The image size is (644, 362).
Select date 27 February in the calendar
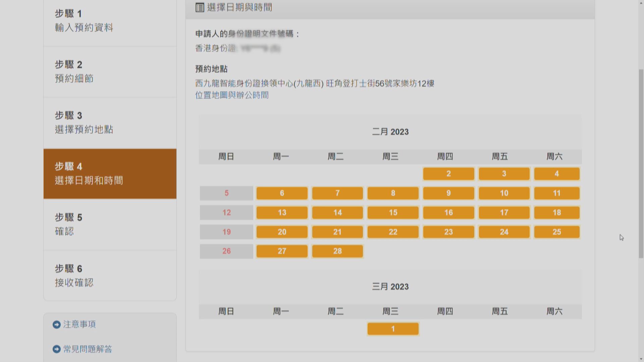281,251
